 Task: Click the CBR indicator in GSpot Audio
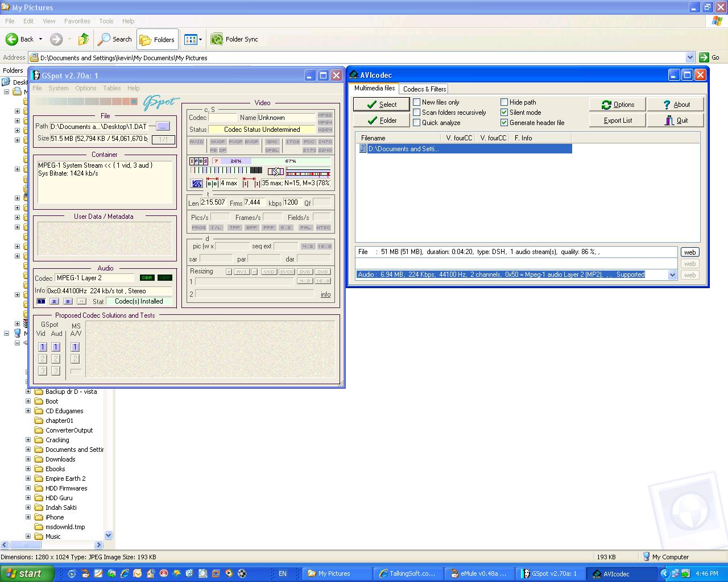click(x=147, y=278)
